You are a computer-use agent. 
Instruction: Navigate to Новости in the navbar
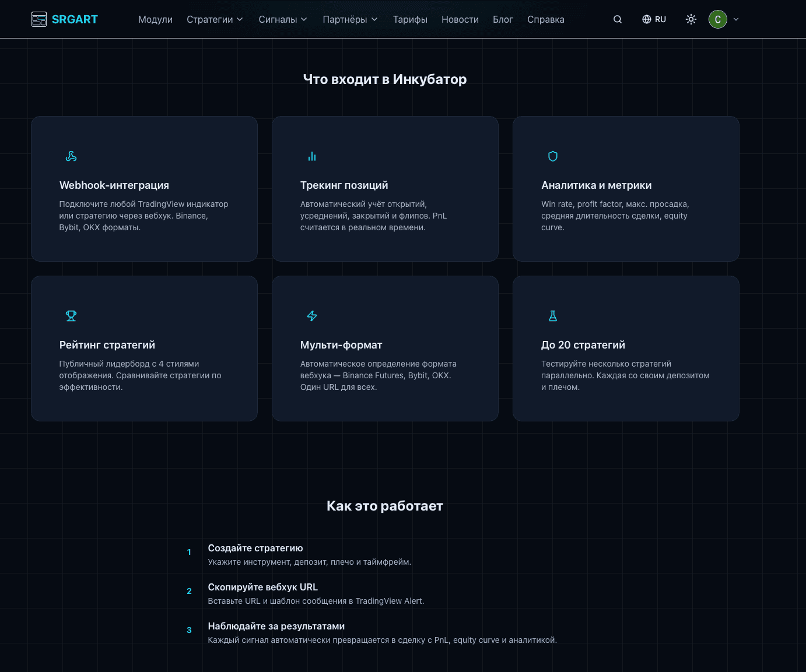(460, 19)
